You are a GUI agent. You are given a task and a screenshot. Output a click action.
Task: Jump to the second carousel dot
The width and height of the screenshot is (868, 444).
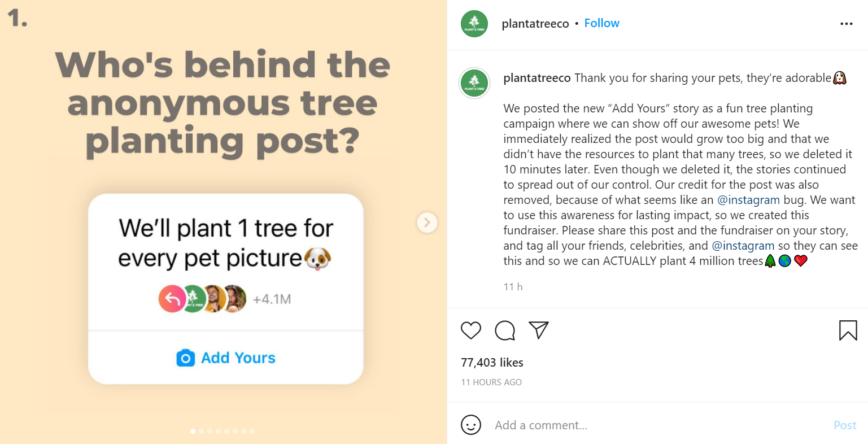point(202,431)
